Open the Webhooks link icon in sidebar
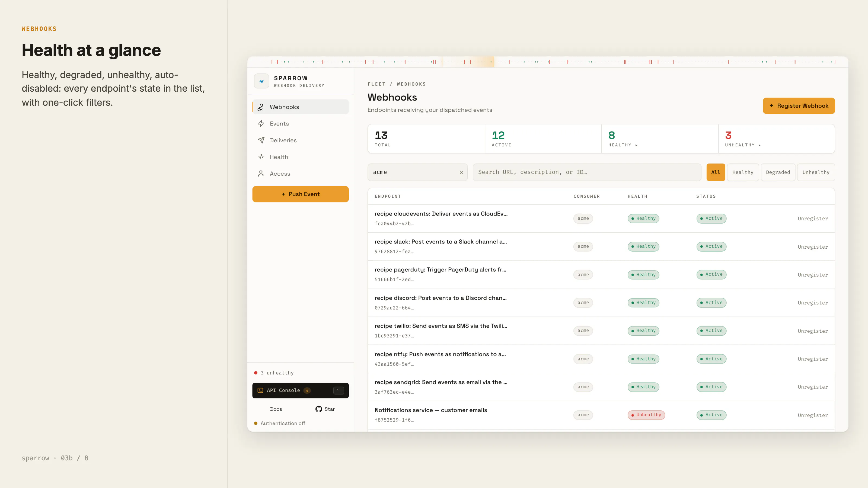Viewport: 868px width, 488px height. point(260,107)
